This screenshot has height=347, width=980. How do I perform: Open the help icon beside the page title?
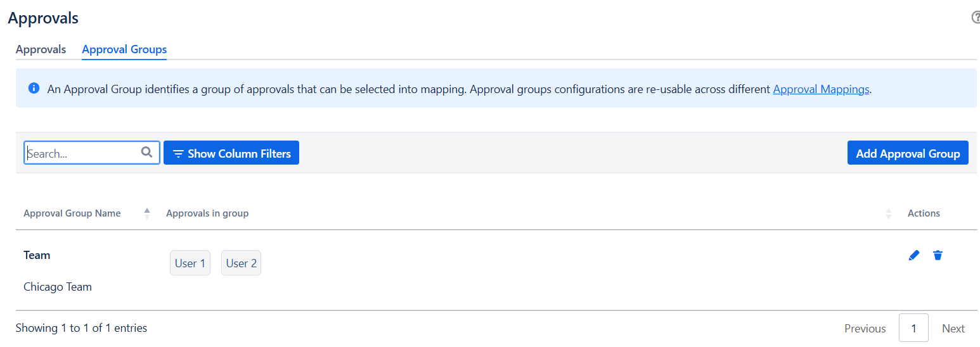pos(976,18)
